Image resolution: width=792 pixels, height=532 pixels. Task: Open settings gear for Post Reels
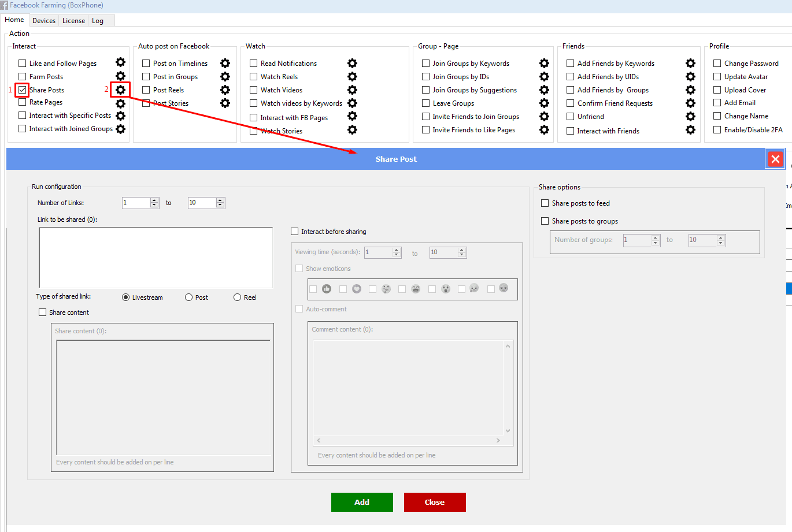tap(225, 90)
